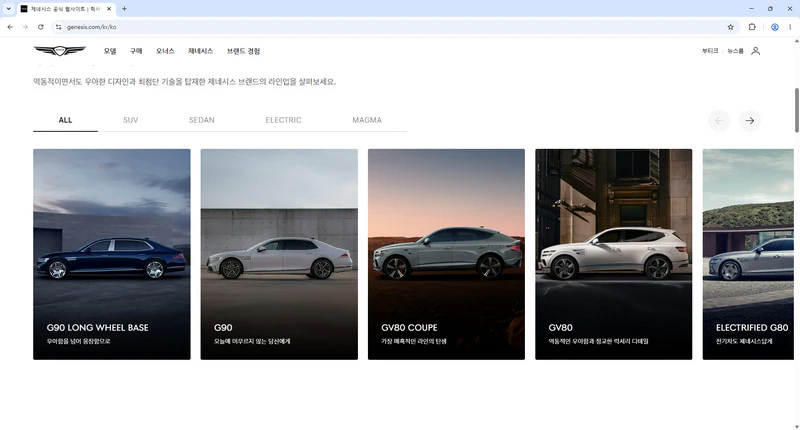Image resolution: width=800 pixels, height=430 pixels.
Task: Open the GV80 model card
Action: click(x=614, y=254)
